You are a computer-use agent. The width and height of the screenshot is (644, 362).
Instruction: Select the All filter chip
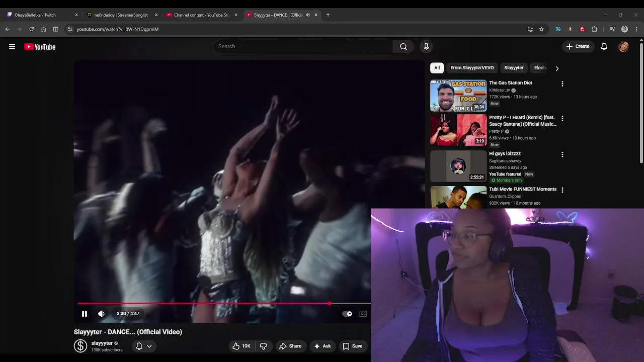pos(437,68)
